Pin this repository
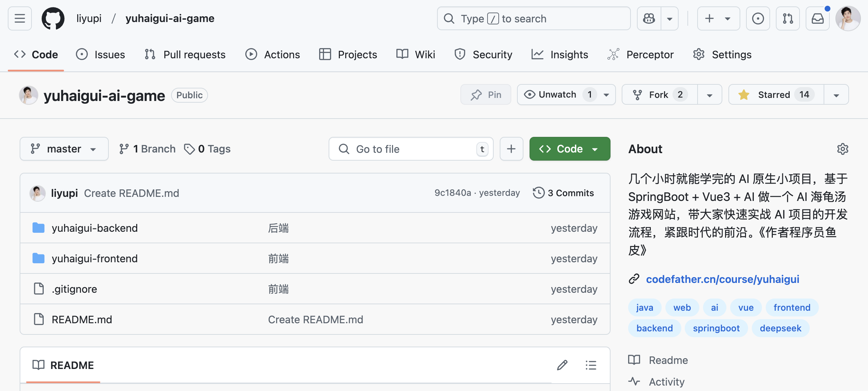Image resolution: width=868 pixels, height=391 pixels. (x=486, y=95)
